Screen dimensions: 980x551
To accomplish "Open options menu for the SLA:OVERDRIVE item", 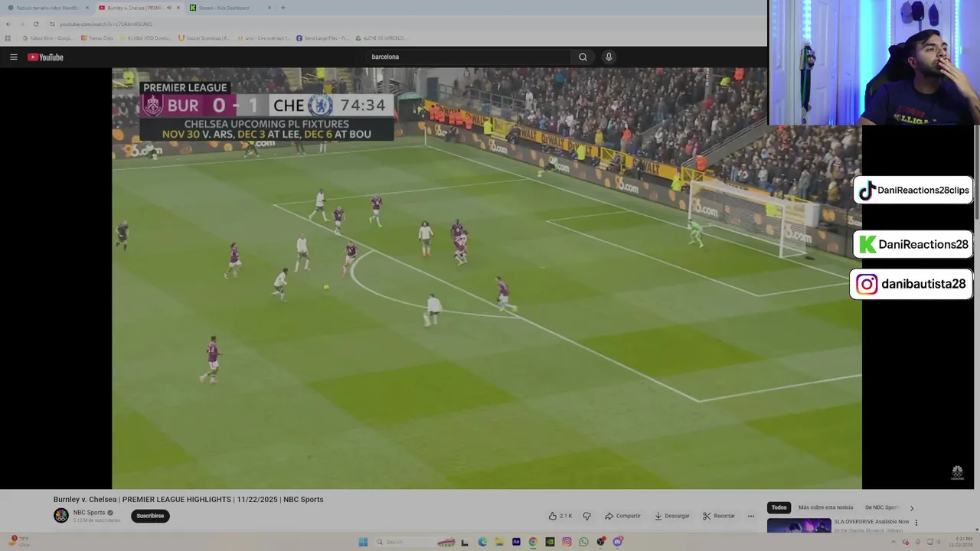I will pos(916,523).
